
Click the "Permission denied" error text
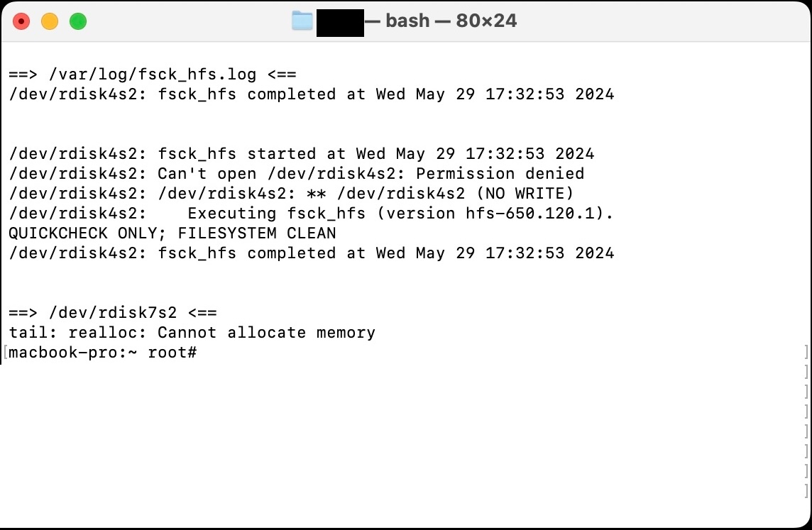click(500, 173)
